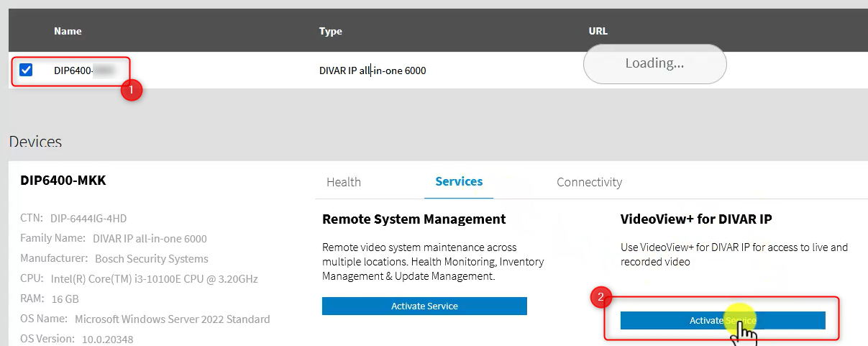The image size is (868, 346).
Task: Sort the table by Name column header
Action: 68,31
